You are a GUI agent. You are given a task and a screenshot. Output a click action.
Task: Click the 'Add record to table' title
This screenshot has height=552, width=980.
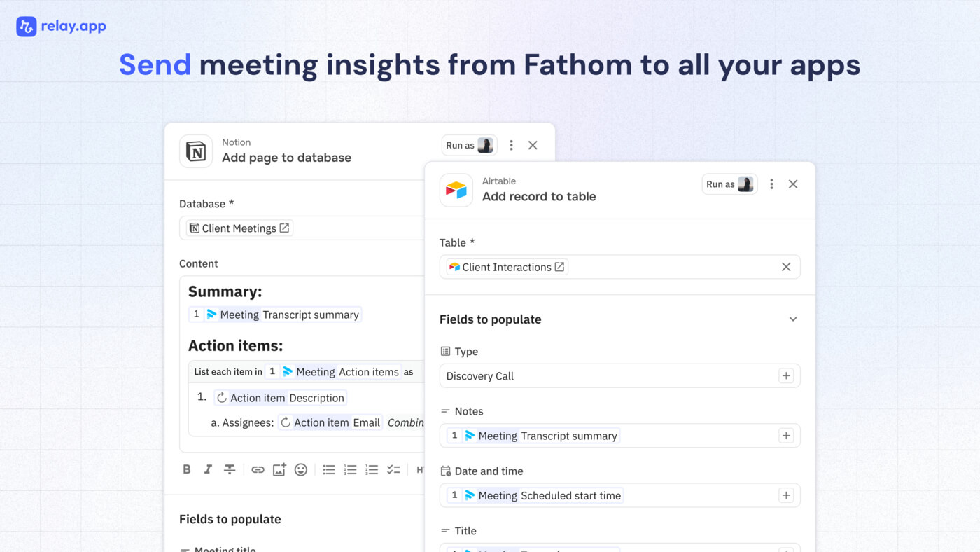point(539,197)
